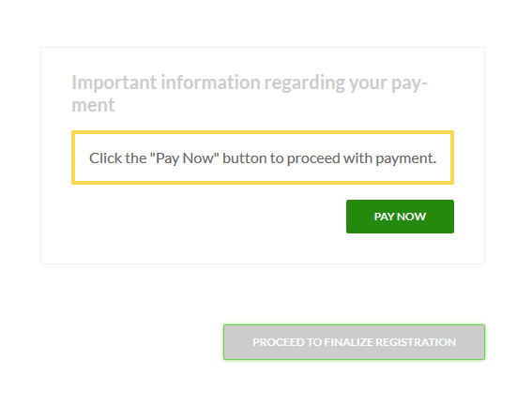Viewport: 532px width, 405px height.
Task: Click the yellow-bordered payment notice box
Action: tap(263, 157)
